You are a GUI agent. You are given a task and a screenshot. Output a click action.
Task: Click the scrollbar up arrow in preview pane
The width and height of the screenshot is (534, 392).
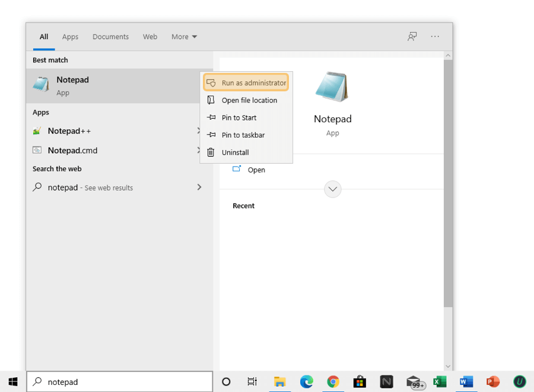[448, 56]
